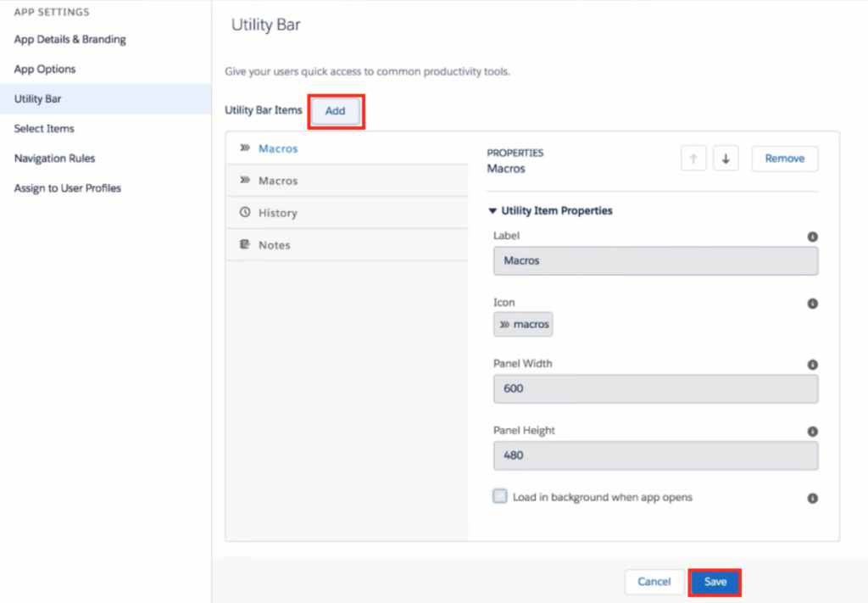Show info tooltip for Icon field
Viewport: 868px width, 603px height.
coord(812,304)
